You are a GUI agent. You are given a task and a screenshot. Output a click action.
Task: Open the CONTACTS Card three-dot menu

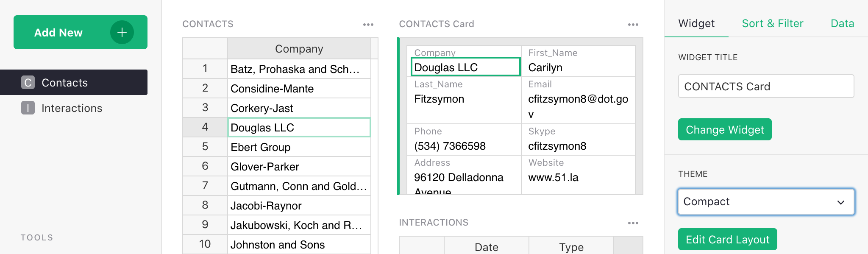coord(633,25)
